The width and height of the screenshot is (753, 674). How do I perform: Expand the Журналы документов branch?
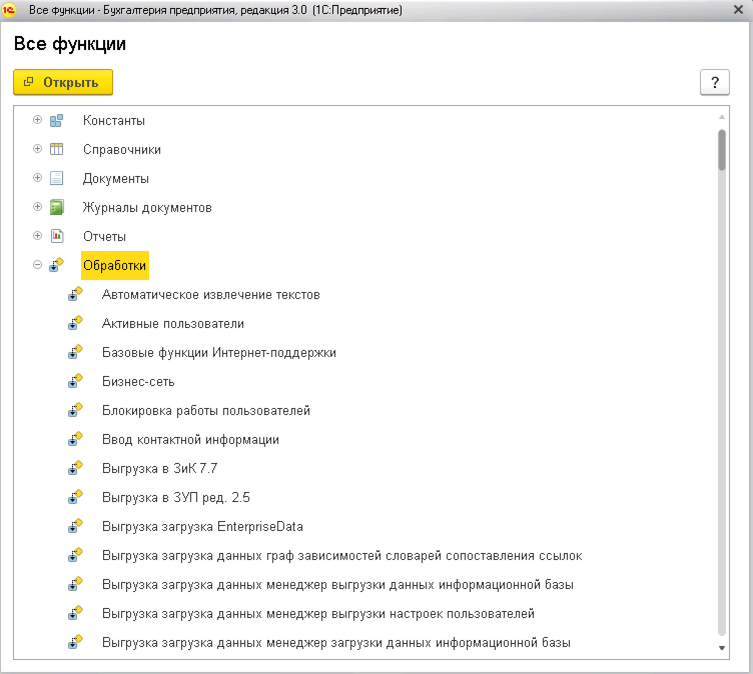click(x=37, y=207)
